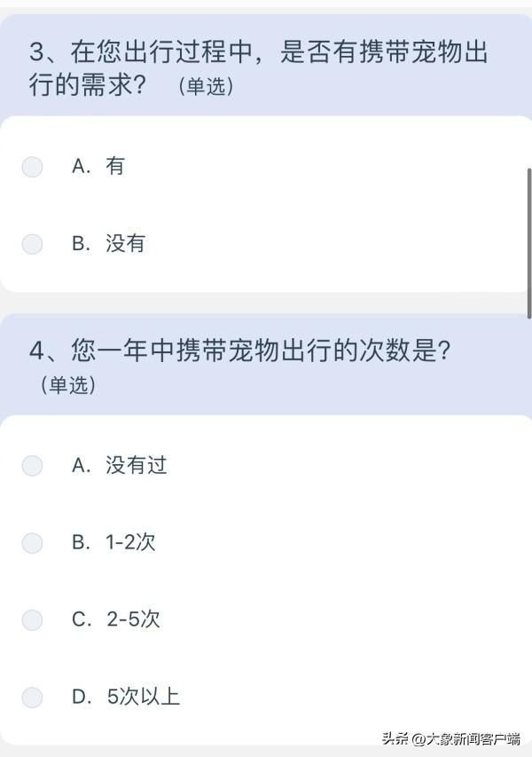Click the vertical scrollbar thumb on right edge
The height and width of the screenshot is (757, 532).
tap(529, 243)
